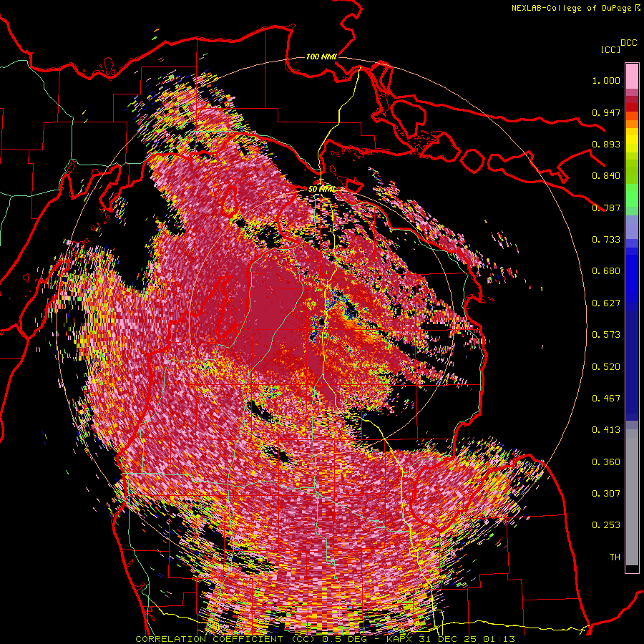Viewport: 644px width, 644px height.
Task: Click the 0.840 scale value
Action: [x=606, y=176]
